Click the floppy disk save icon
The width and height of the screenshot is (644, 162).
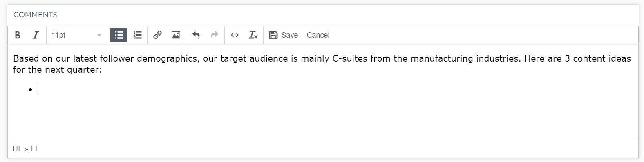(x=273, y=35)
